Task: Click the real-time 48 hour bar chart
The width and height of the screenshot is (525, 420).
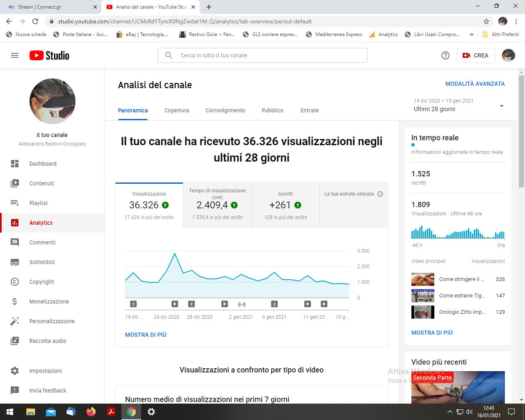Action: (458, 232)
